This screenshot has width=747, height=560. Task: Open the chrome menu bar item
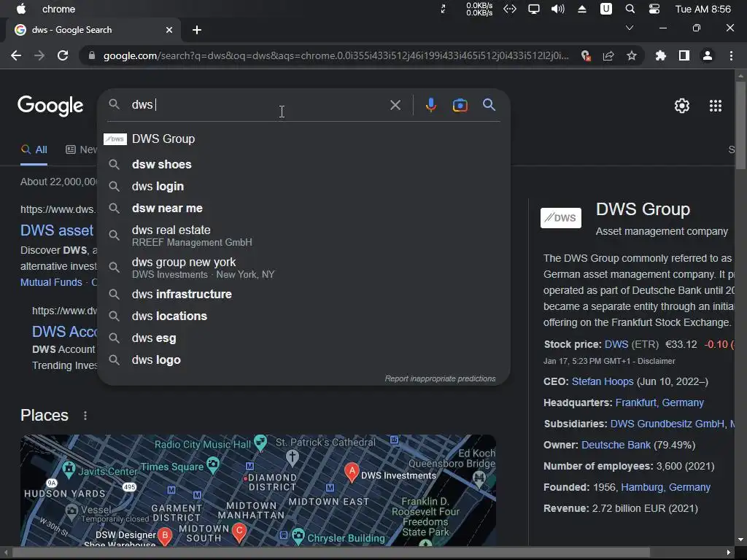click(58, 9)
